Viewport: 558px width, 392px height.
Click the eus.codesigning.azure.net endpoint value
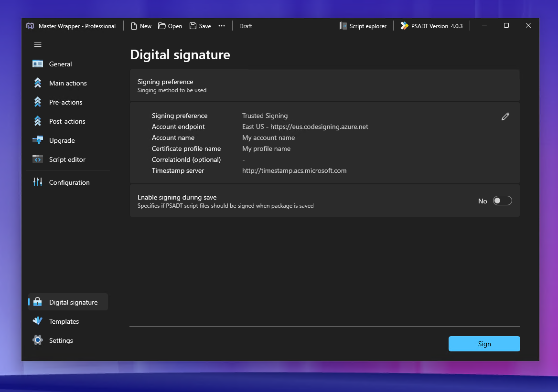pyautogui.click(x=305, y=127)
